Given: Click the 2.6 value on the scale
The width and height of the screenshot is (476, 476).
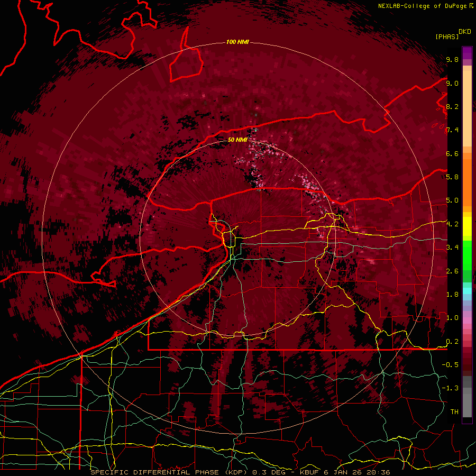Looking at the screenshot, I should [452, 271].
